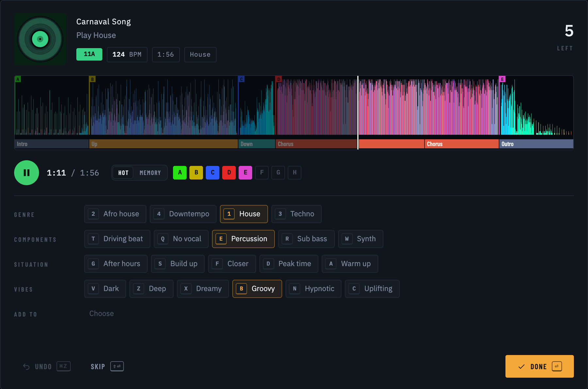Click the vinyl record album artwork
This screenshot has height=389, width=588.
click(x=40, y=39)
